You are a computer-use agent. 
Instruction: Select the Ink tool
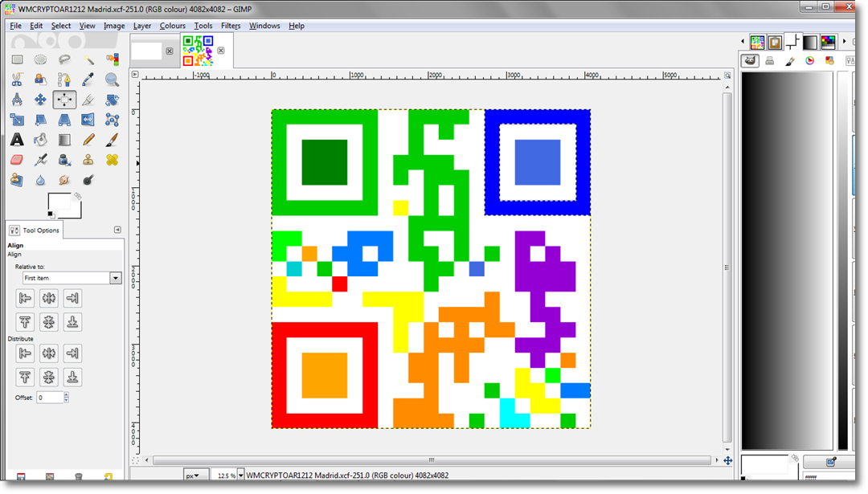click(x=64, y=160)
